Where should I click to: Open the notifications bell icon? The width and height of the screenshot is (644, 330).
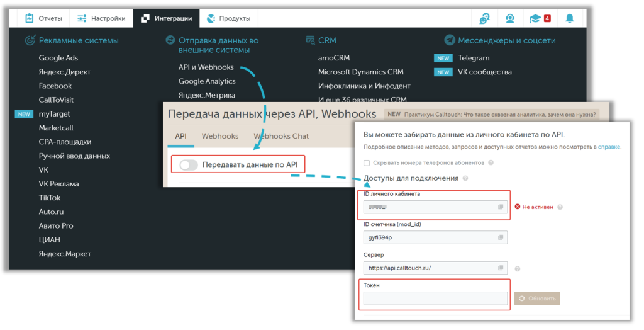click(570, 18)
